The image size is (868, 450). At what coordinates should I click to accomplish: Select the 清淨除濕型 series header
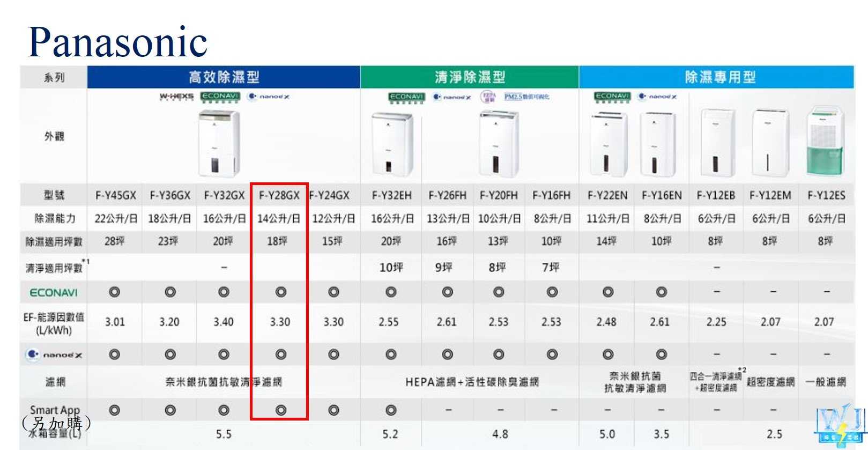click(x=470, y=77)
